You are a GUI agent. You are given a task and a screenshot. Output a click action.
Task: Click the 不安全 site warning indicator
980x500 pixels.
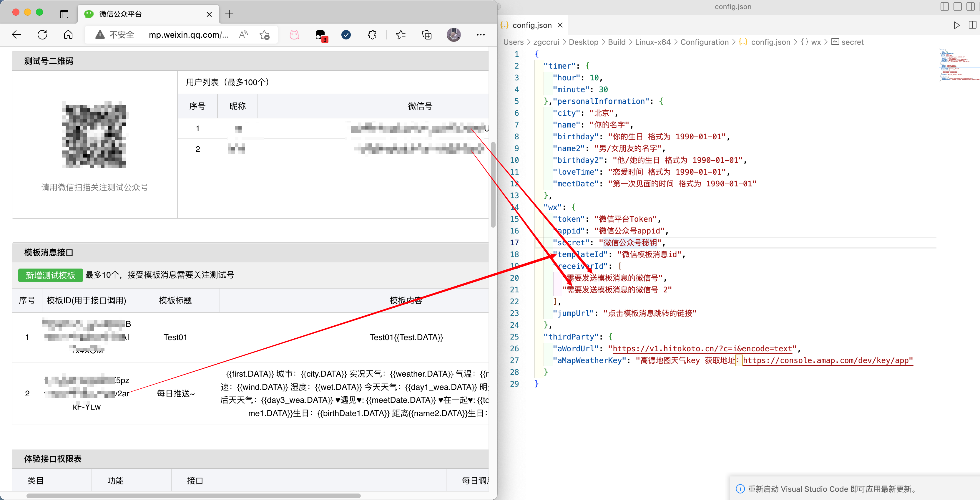tap(114, 35)
